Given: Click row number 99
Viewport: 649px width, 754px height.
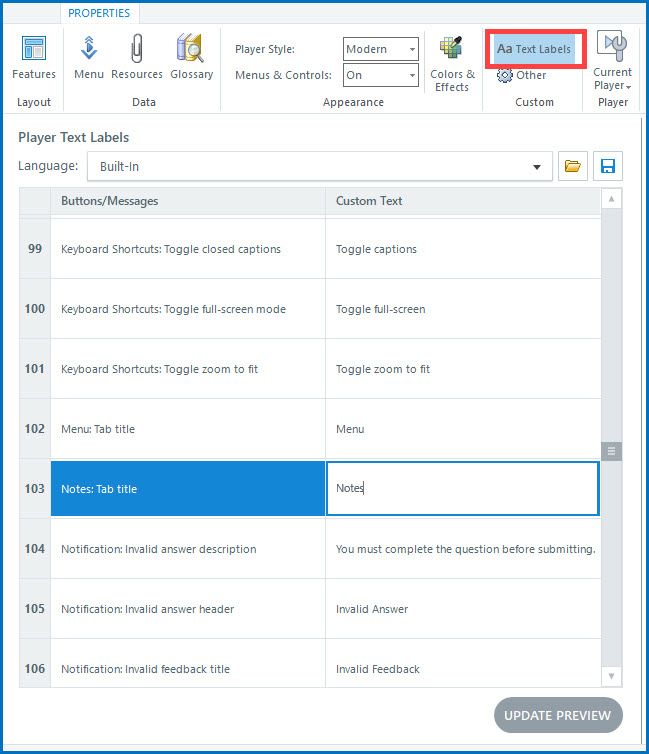Looking at the screenshot, I should click(x=35, y=249).
